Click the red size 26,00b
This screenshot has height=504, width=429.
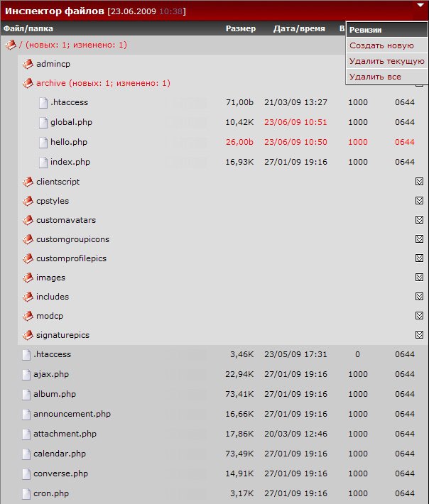239,142
